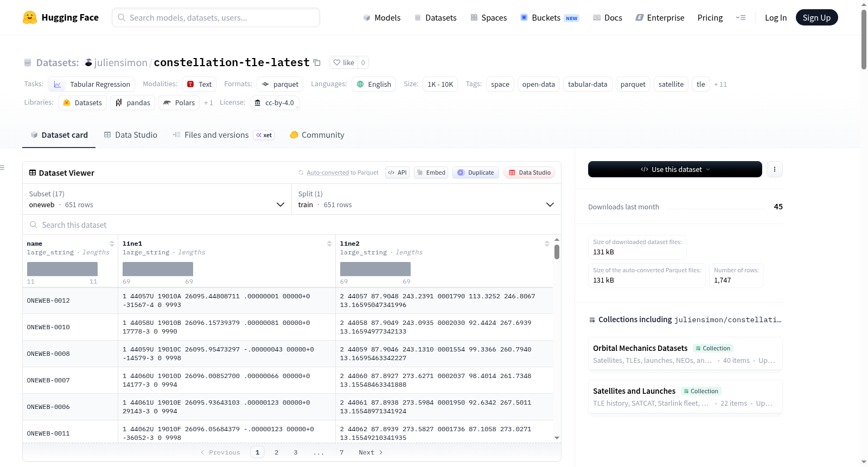Click the name column length histogram bar

coord(62,269)
